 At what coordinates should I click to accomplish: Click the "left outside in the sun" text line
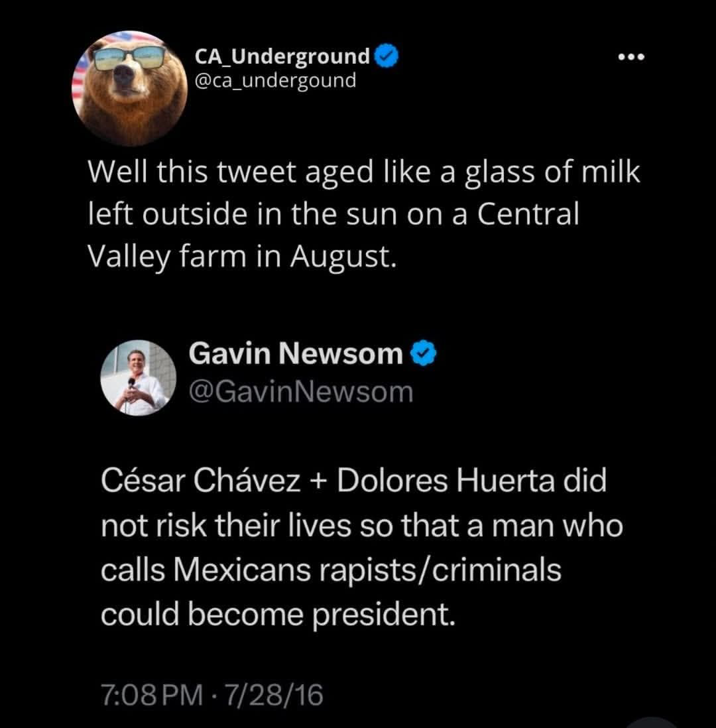[x=333, y=215]
